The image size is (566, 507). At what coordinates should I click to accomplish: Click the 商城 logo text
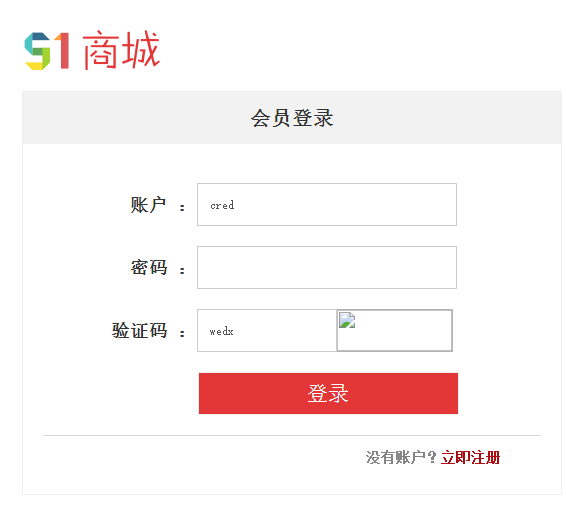coord(121,50)
